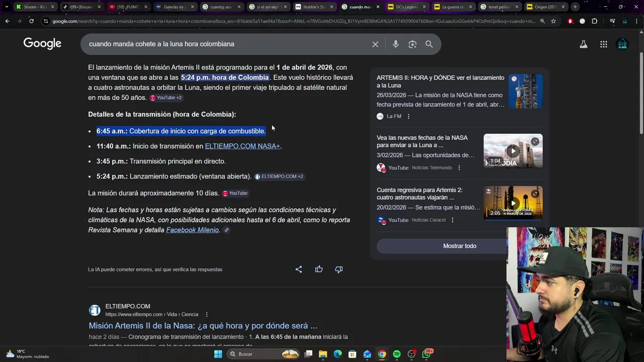Play the 2:05 Caracol video thumbnail
The image size is (644, 362).
pyautogui.click(x=513, y=203)
